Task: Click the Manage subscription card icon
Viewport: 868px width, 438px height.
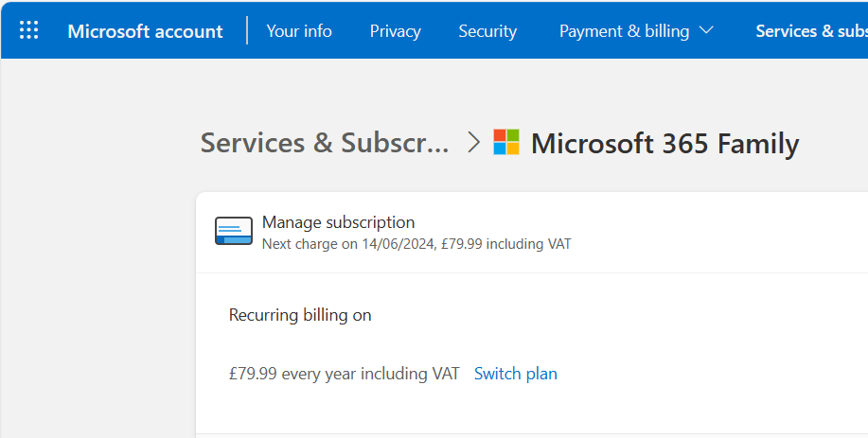Action: click(x=234, y=232)
